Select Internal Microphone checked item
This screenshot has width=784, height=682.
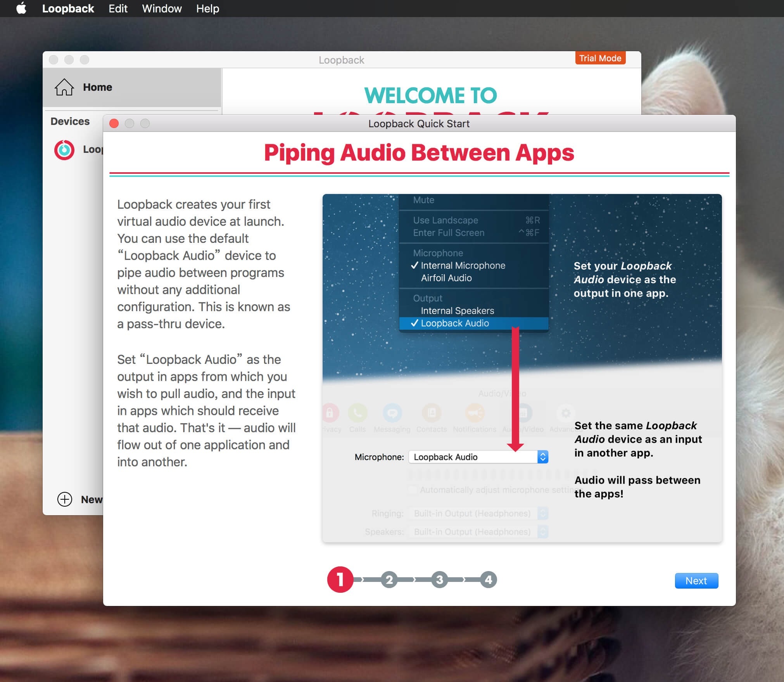pyautogui.click(x=463, y=266)
